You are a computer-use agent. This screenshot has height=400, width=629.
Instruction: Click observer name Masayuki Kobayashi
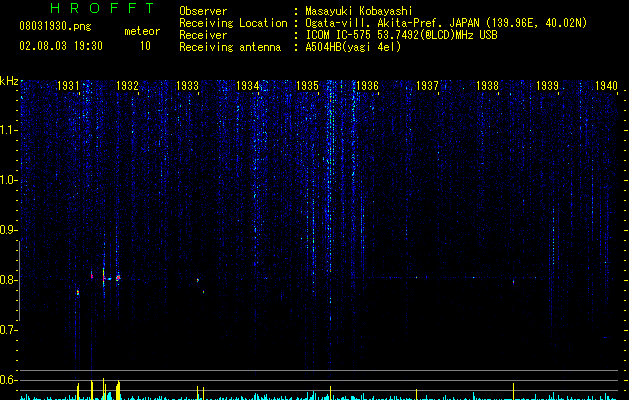358,11
